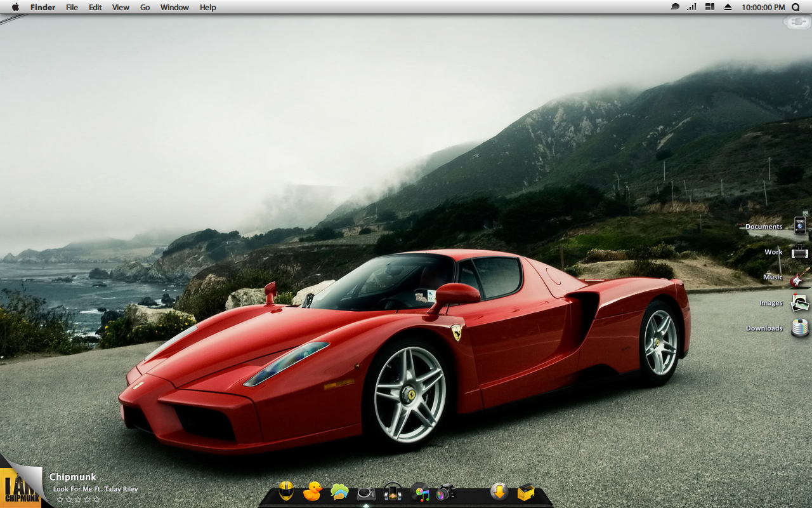This screenshot has width=812, height=508.
Task: Open the orange download arrow dock icon
Action: tap(499, 491)
